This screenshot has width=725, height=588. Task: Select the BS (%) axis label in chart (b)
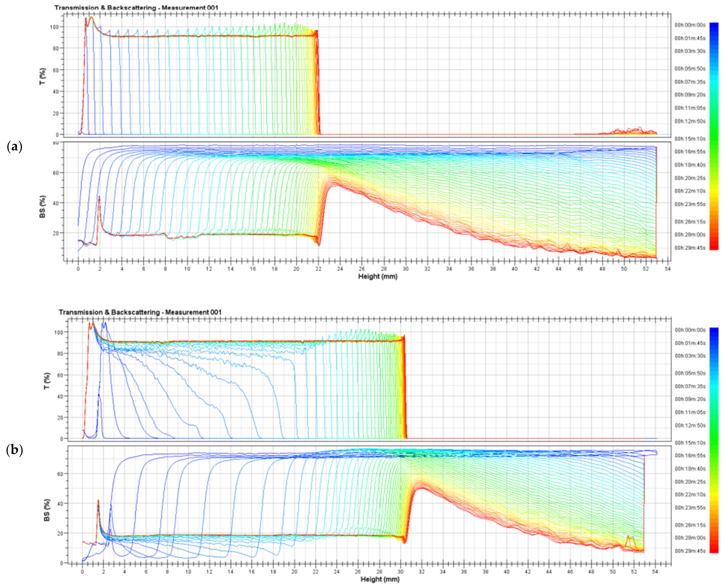coord(47,510)
